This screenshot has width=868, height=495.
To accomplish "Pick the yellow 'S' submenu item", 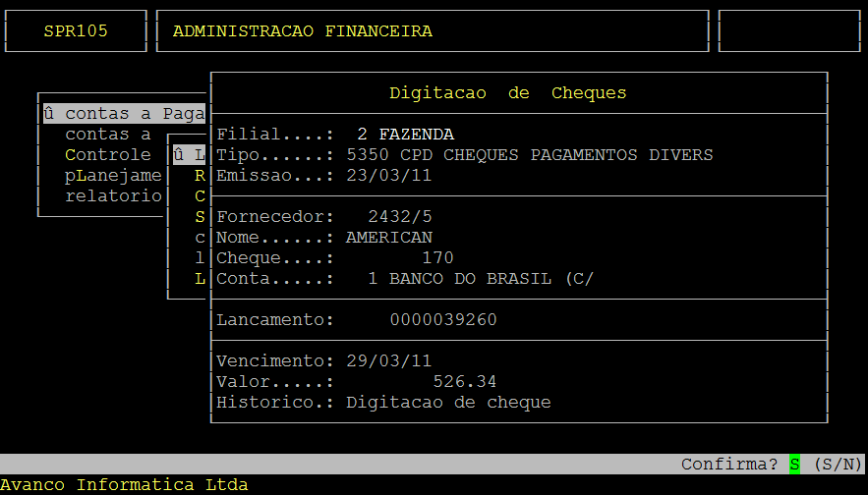I will (x=200, y=217).
